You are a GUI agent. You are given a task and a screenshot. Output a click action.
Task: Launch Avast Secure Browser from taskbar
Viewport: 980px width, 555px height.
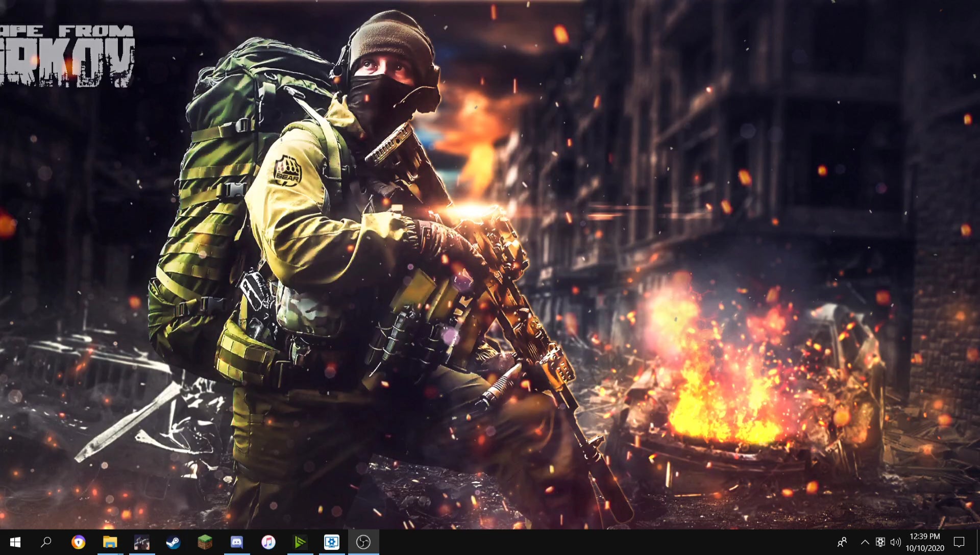tap(78, 542)
